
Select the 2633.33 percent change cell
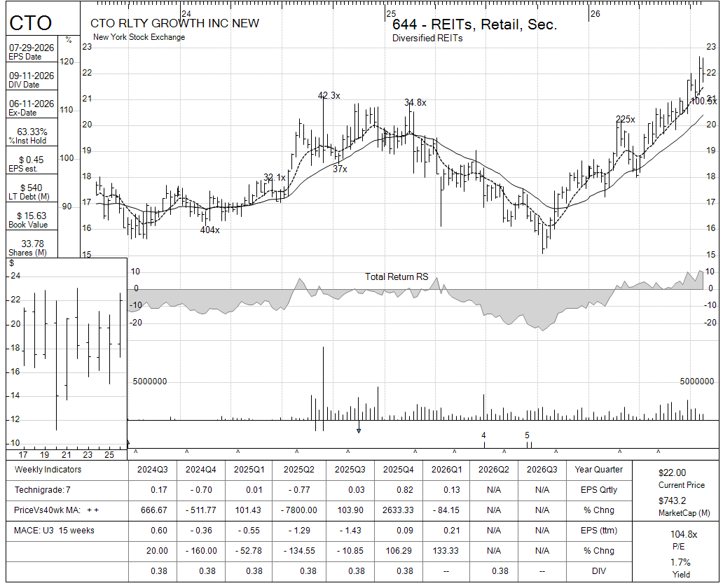pyautogui.click(x=399, y=510)
